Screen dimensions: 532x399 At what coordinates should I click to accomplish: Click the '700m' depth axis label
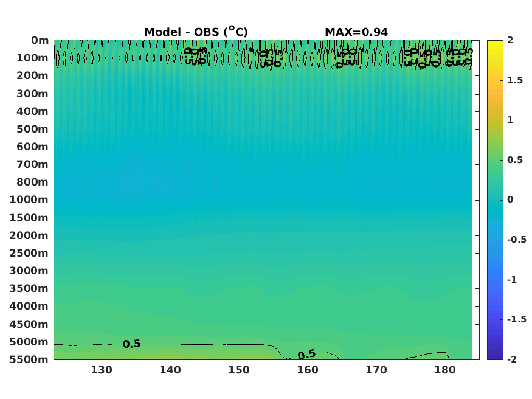(x=33, y=164)
